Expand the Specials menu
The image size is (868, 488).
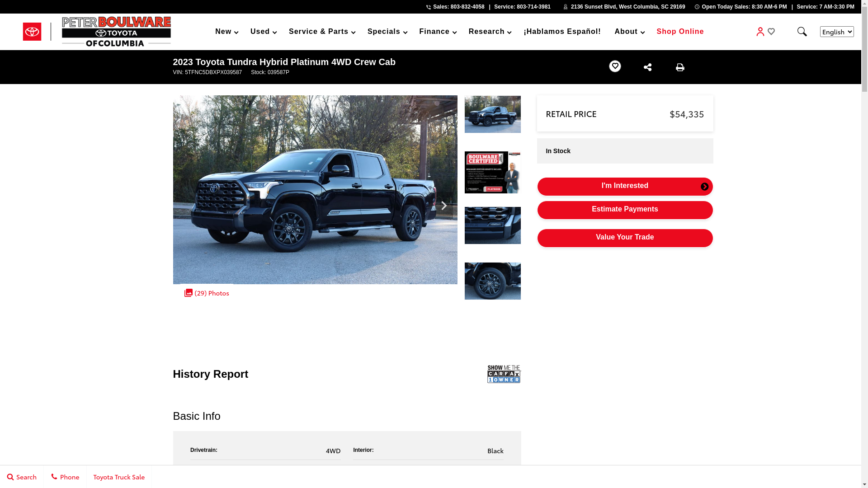pos(387,32)
